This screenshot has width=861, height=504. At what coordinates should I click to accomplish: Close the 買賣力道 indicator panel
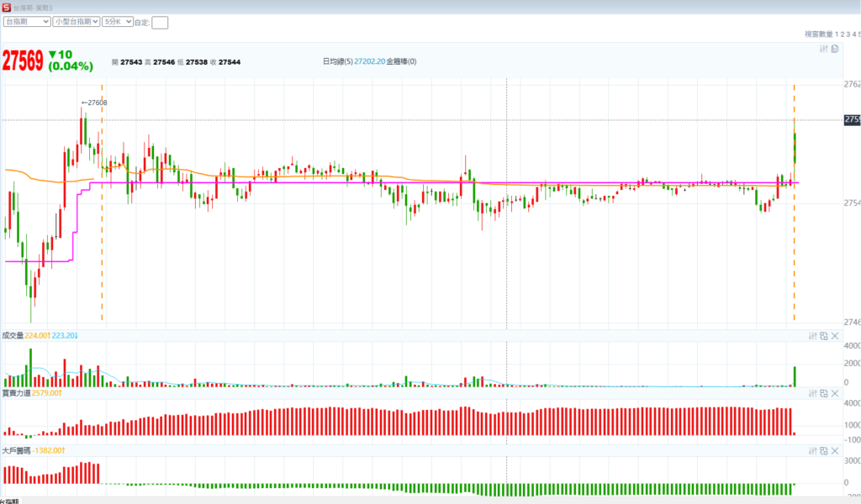[835, 392]
